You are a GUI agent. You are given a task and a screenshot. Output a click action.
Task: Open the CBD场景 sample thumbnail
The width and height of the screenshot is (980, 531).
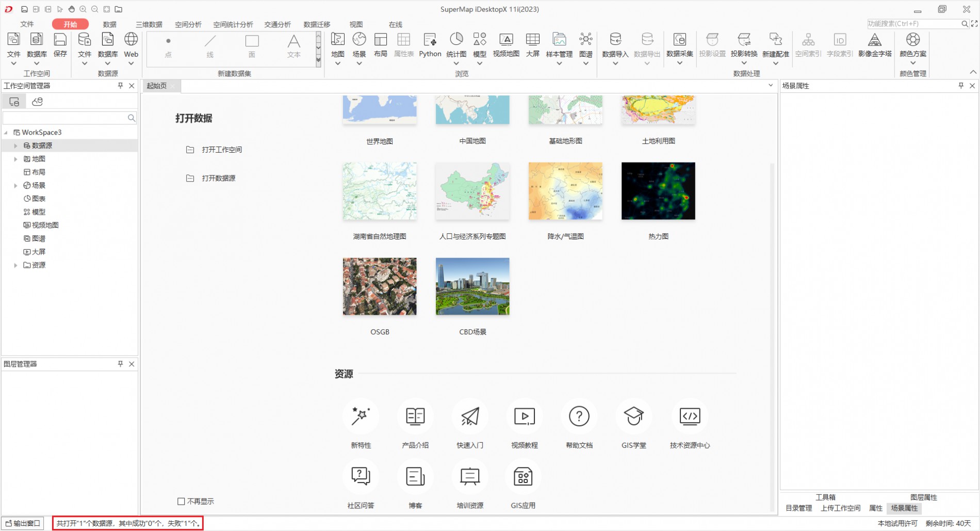coord(472,286)
